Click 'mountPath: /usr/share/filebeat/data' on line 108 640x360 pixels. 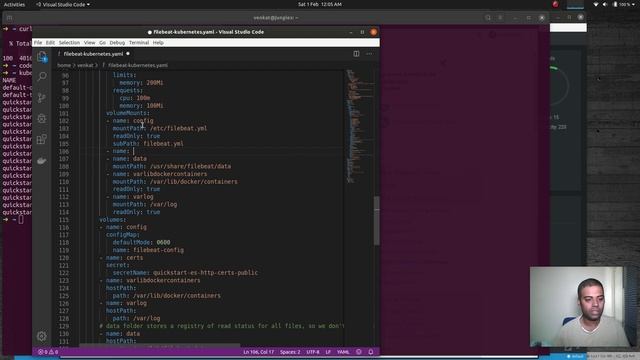pyautogui.click(x=172, y=166)
